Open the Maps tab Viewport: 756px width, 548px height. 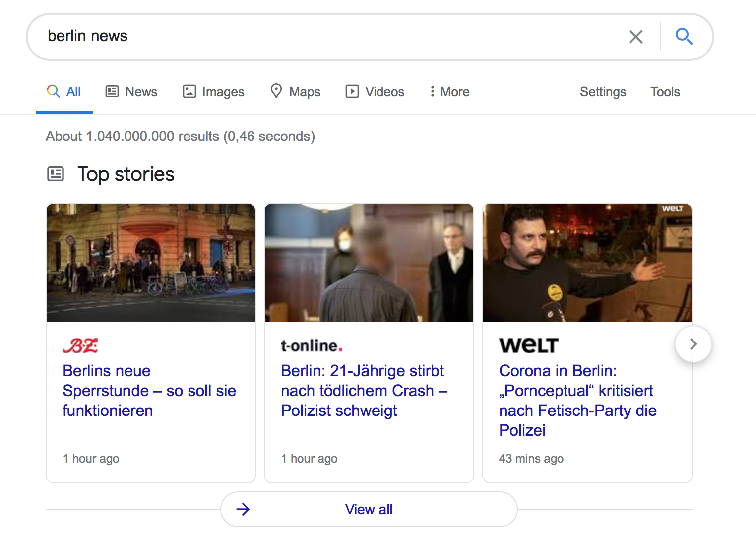tap(296, 92)
